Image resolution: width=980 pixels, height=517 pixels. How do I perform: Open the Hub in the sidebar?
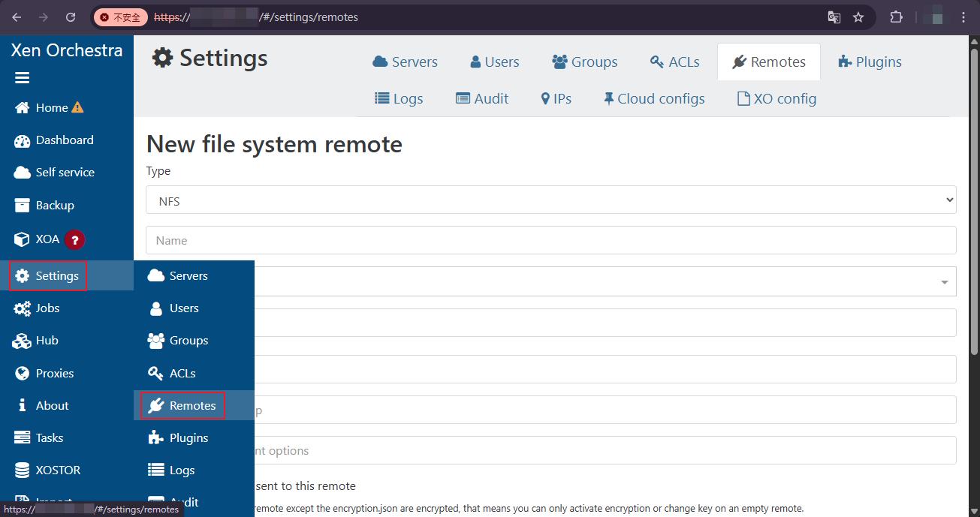click(x=36, y=341)
